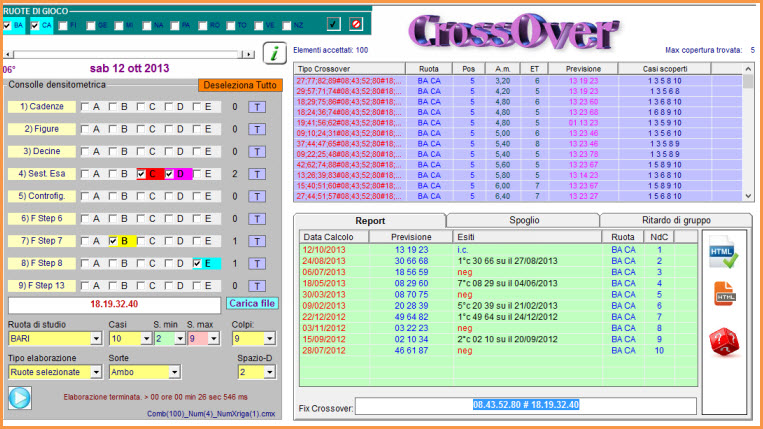Click the horizontal date scrollbar track
763x429 pixels.
click(128, 54)
